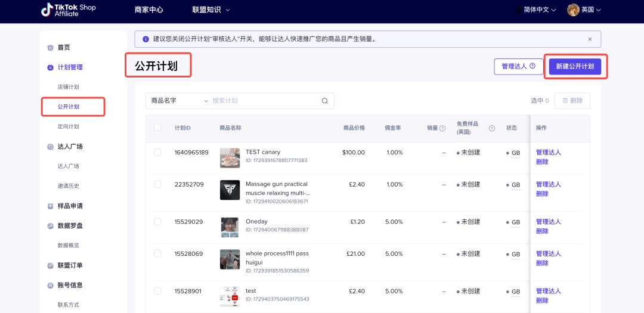Viewport: 644px width, 313px height.
Task: Click the 首页 home icon in sidebar
Action: (51, 48)
